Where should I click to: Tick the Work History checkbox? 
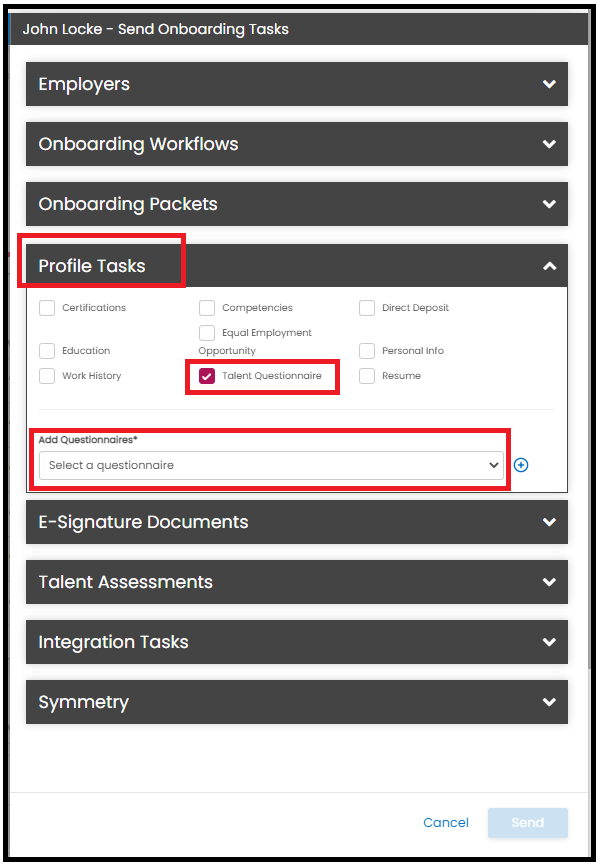(x=47, y=376)
